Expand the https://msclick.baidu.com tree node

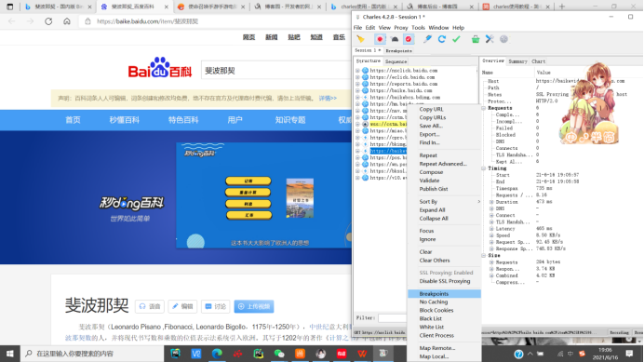pos(357,71)
